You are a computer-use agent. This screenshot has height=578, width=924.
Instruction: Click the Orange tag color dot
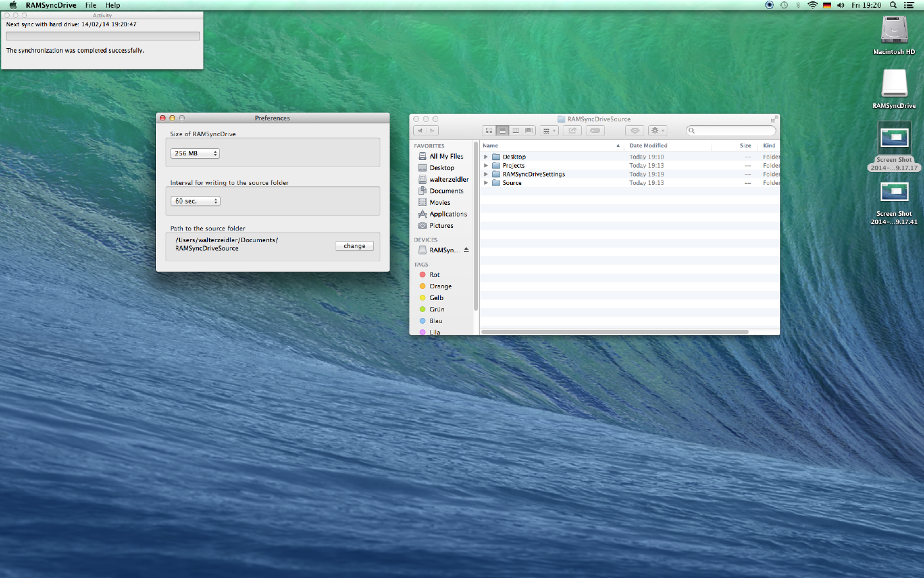coord(422,286)
